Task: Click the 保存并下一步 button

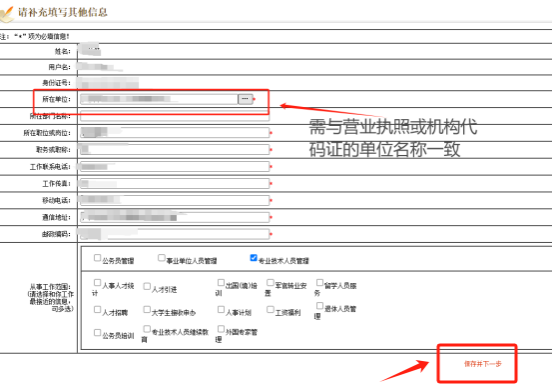Action: pyautogui.click(x=483, y=364)
